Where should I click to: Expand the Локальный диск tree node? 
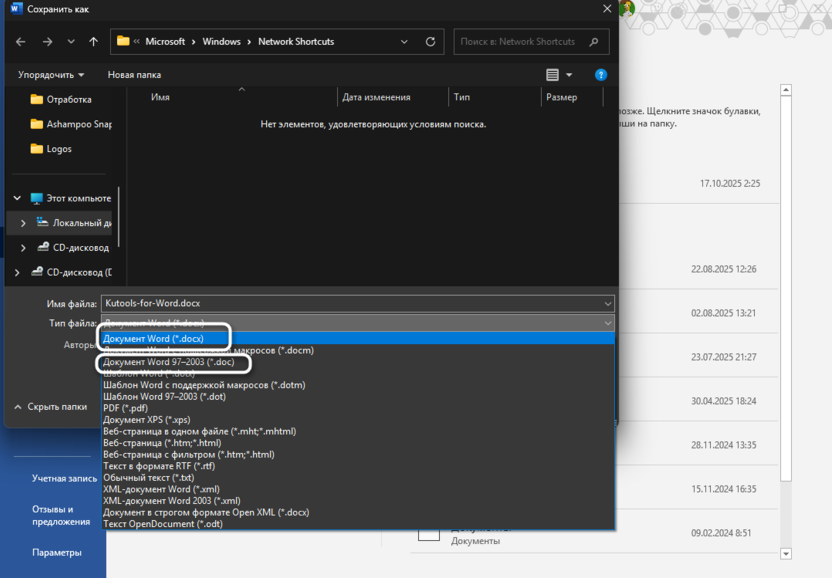23,223
